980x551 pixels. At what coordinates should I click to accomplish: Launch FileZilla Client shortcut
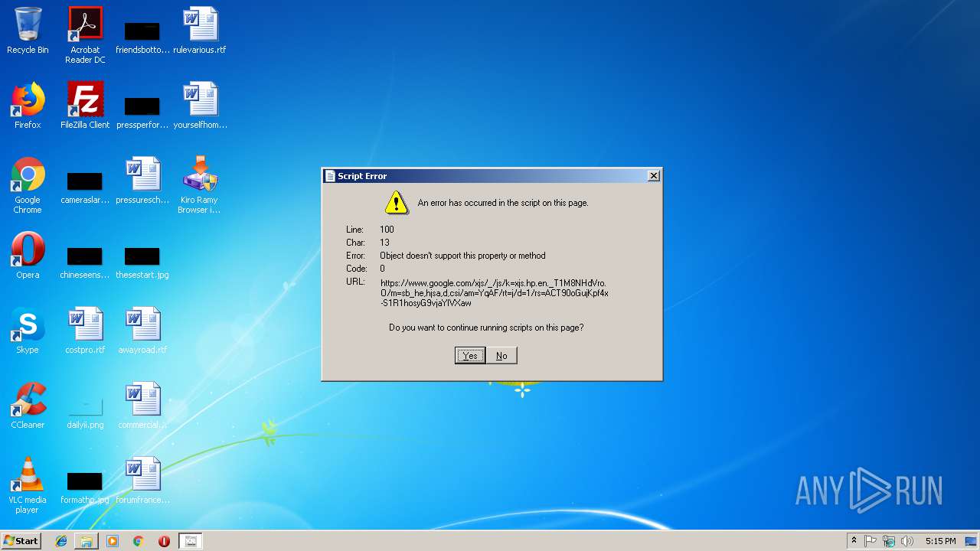(85, 106)
